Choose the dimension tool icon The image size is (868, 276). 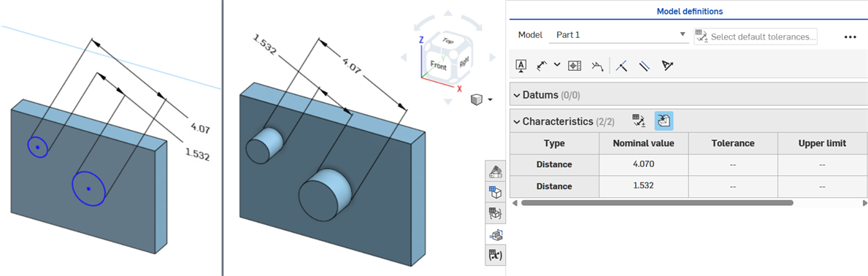pos(542,66)
